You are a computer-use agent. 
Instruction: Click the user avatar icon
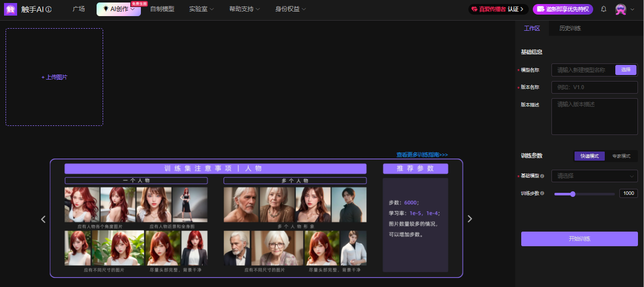coord(621,9)
